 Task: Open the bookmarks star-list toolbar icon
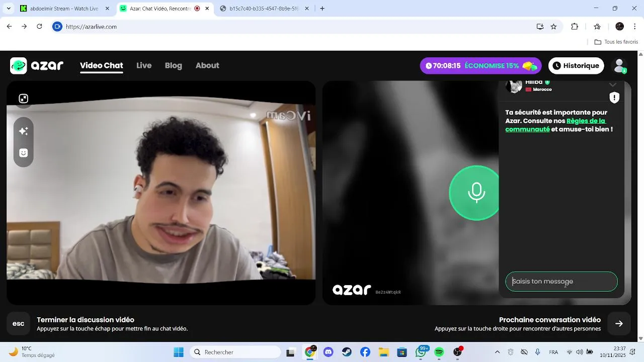(597, 27)
